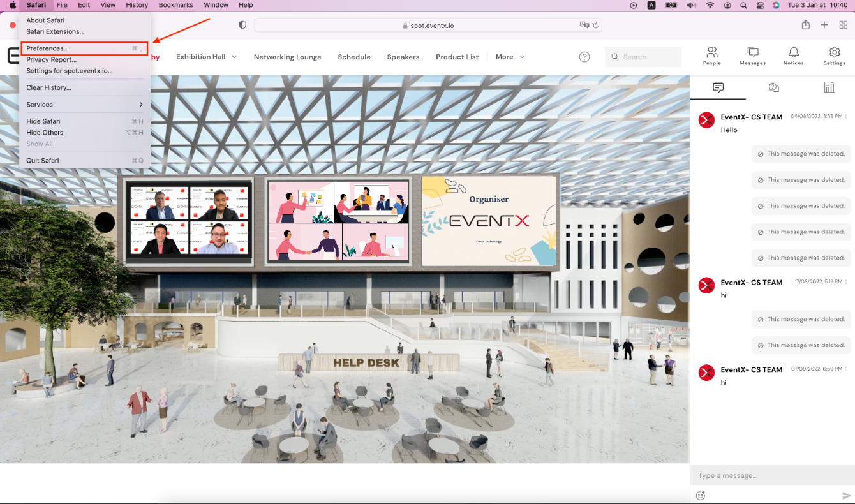Screen dimensions: 855x504
Task: Open the View menu
Action: pyautogui.click(x=108, y=5)
